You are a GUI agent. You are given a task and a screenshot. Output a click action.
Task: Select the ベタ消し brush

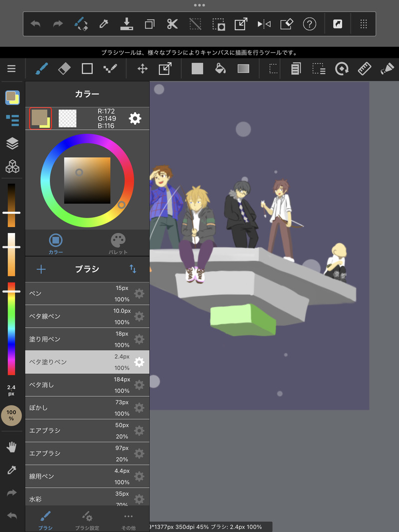point(87,385)
